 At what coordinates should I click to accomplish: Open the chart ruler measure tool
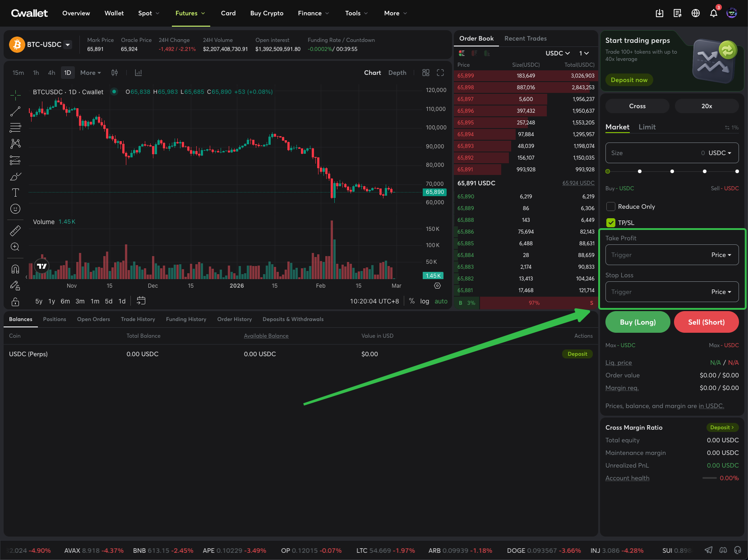pos(15,231)
